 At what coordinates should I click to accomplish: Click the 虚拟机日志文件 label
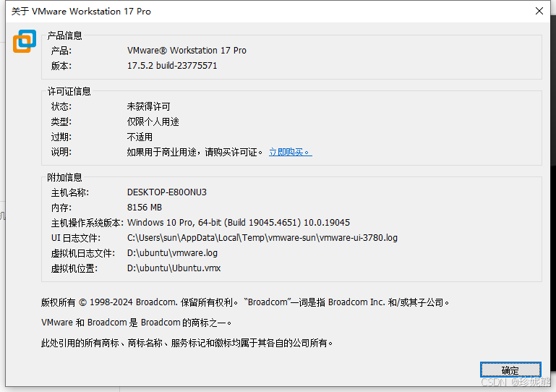(83, 253)
